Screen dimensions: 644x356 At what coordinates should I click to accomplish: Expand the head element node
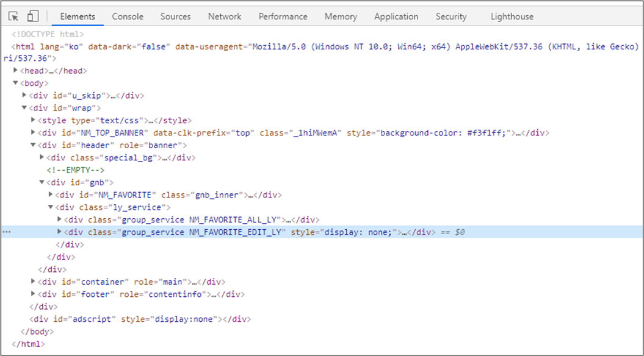pos(16,71)
